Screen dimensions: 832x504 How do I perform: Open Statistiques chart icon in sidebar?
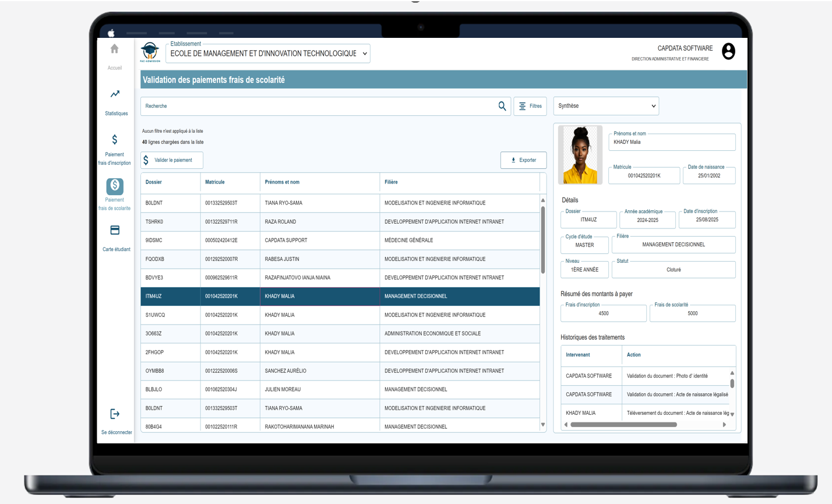[x=115, y=94]
